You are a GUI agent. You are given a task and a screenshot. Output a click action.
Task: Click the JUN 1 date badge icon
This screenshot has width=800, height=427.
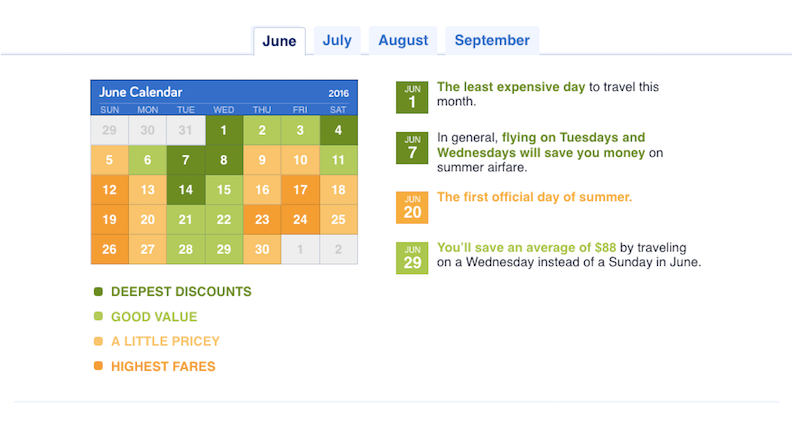412,97
